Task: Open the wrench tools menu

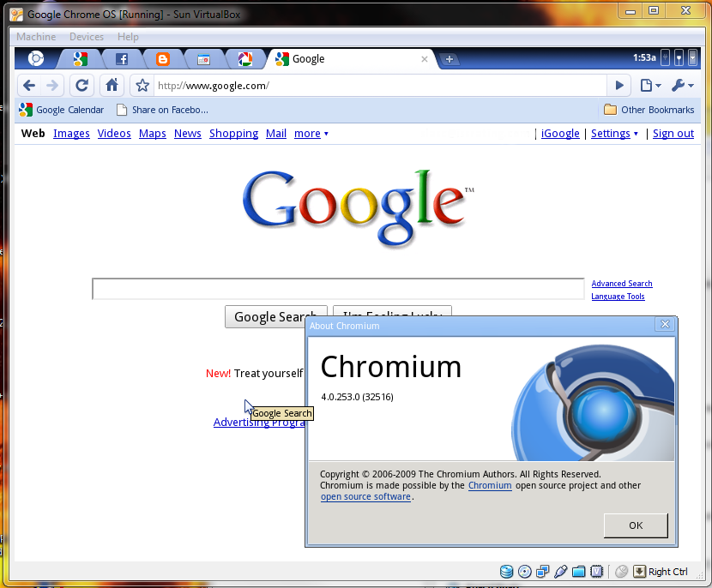Action: [682, 86]
